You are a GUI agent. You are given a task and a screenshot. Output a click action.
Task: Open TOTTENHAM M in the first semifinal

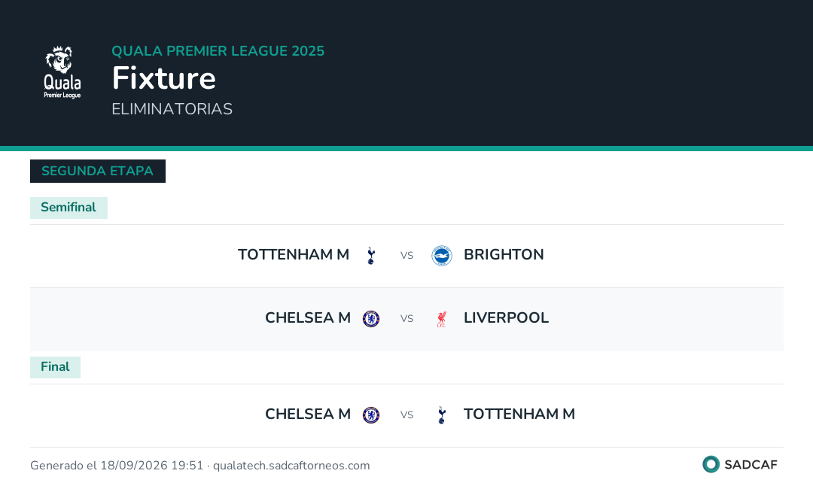click(294, 255)
